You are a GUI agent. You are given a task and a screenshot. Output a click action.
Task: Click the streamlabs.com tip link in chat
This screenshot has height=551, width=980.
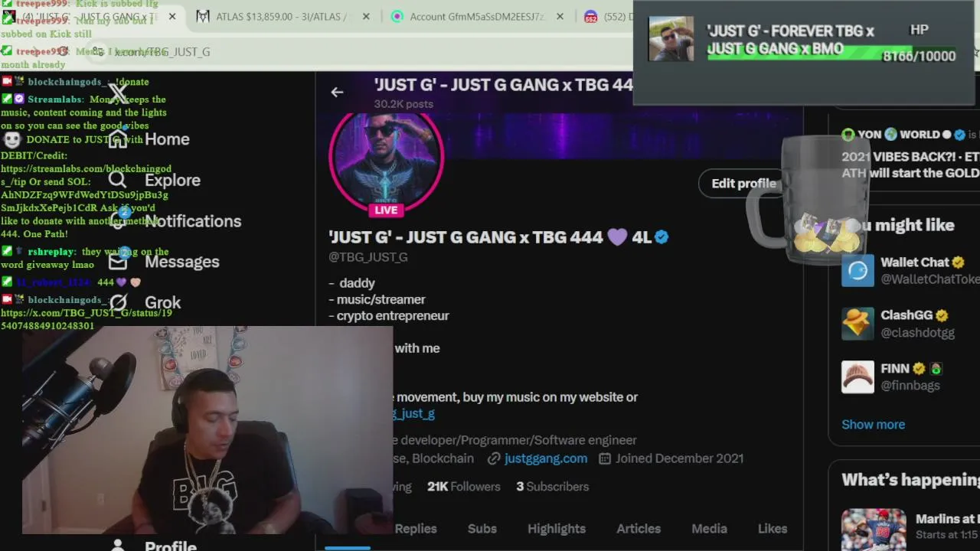pyautogui.click(x=86, y=175)
